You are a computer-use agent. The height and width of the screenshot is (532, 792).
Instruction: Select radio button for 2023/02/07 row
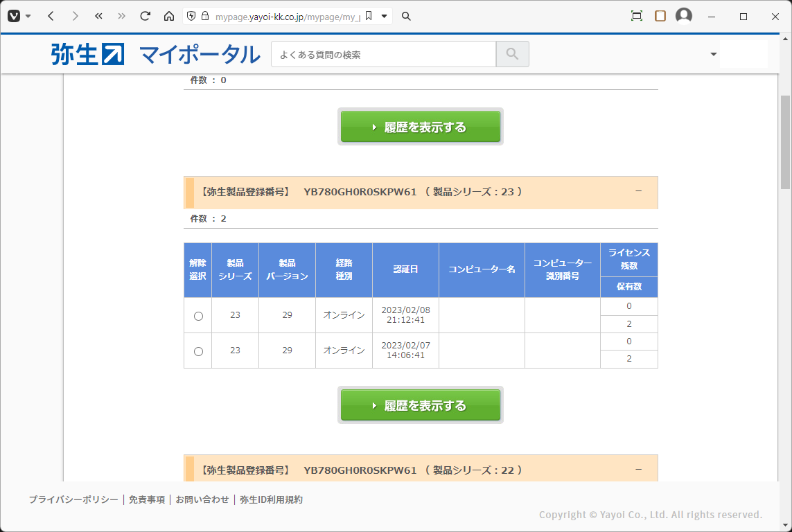click(x=198, y=351)
